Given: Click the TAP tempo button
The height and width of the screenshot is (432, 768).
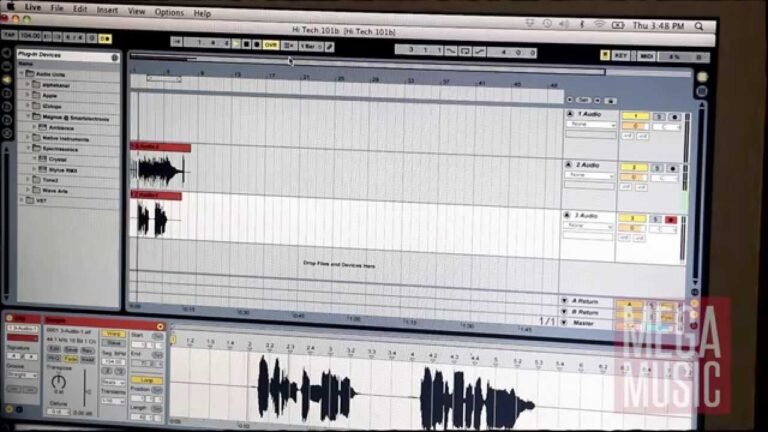Looking at the screenshot, I should 9,35.
